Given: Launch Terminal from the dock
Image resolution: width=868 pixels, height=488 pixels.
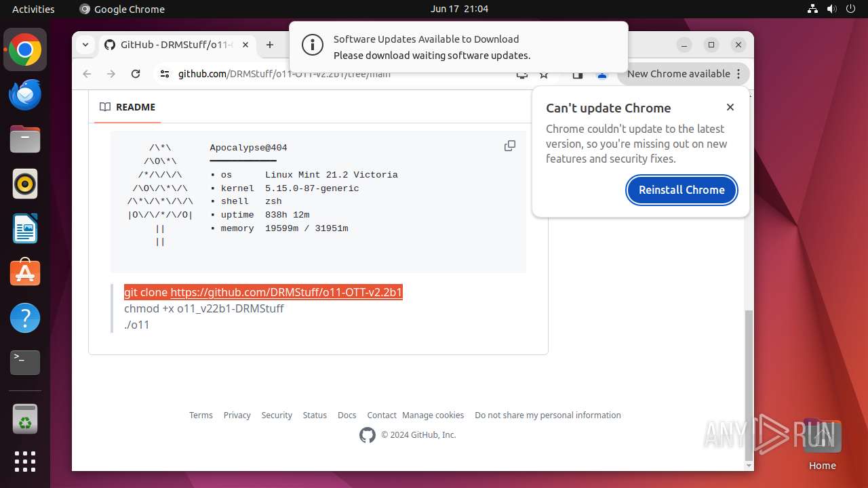Looking at the screenshot, I should click(25, 363).
